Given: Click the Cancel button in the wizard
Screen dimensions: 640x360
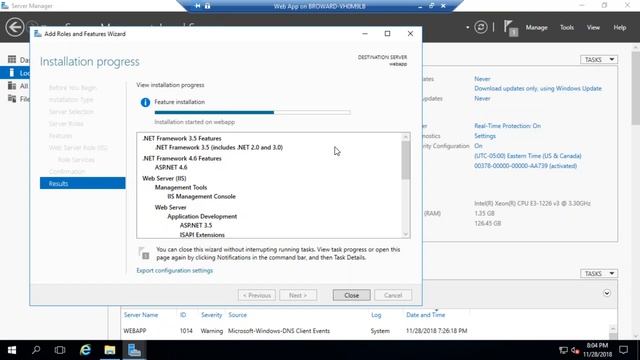Looking at the screenshot, I should pyautogui.click(x=393, y=295).
